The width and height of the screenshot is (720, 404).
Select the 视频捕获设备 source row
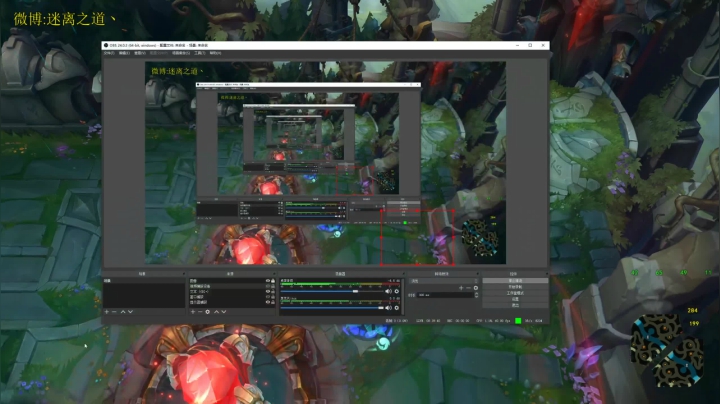(x=232, y=286)
